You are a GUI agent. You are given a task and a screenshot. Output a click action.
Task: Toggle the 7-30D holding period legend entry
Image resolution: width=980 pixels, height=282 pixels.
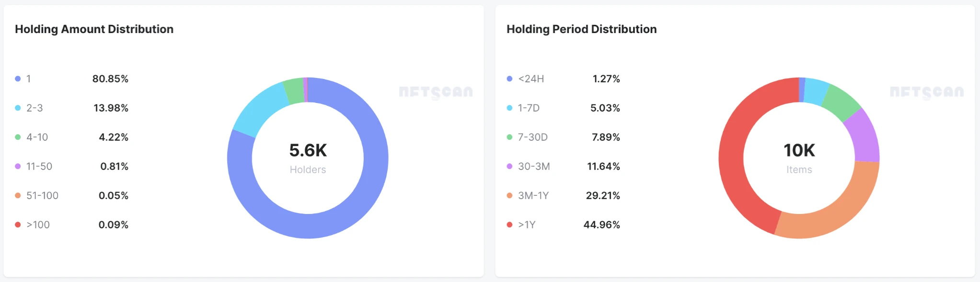(532, 137)
